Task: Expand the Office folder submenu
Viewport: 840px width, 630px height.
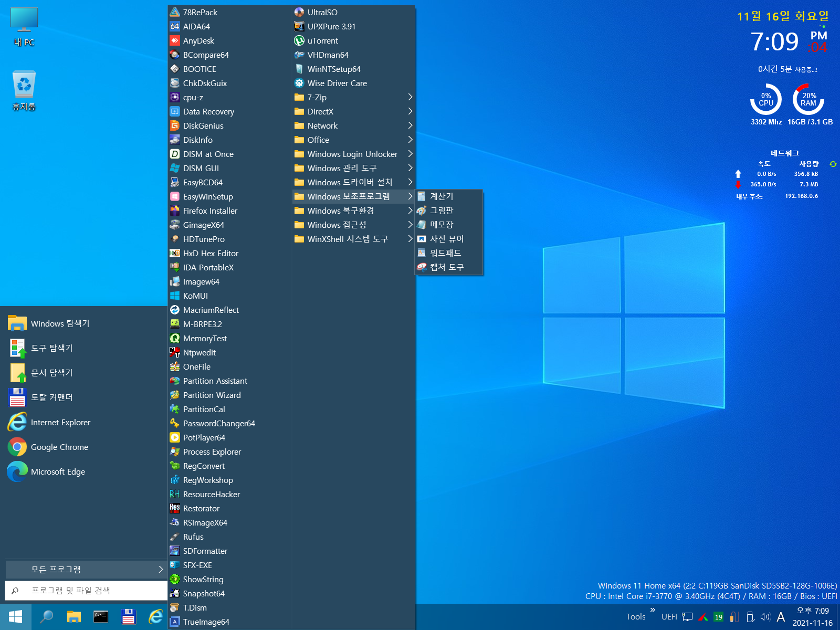Action: tap(353, 140)
